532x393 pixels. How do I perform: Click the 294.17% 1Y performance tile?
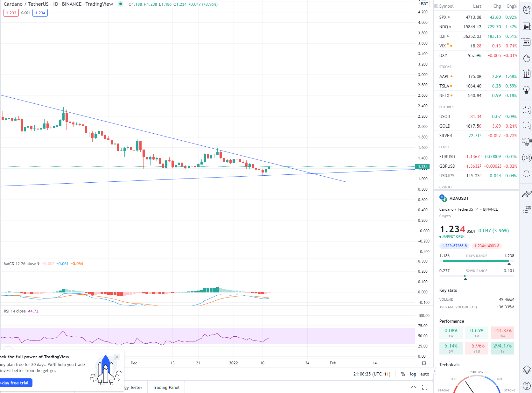[x=502, y=348]
